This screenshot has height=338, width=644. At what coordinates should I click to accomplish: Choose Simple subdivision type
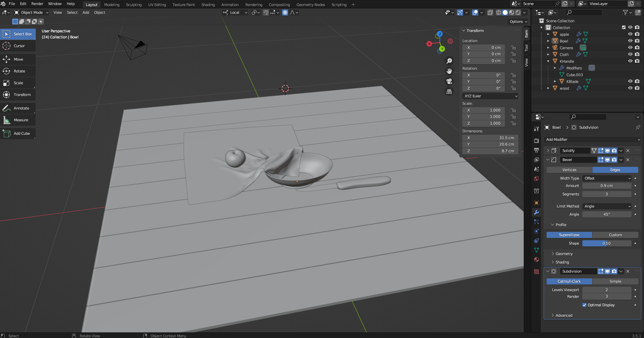(615, 281)
